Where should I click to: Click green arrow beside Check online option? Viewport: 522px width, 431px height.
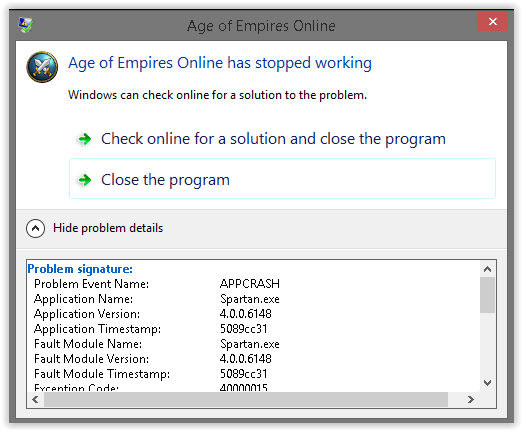point(84,139)
